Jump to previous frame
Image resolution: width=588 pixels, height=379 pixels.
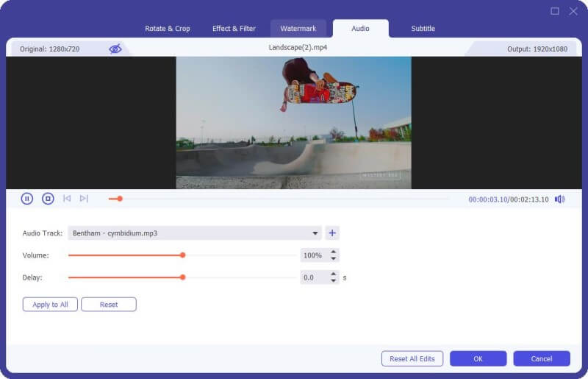pos(67,199)
